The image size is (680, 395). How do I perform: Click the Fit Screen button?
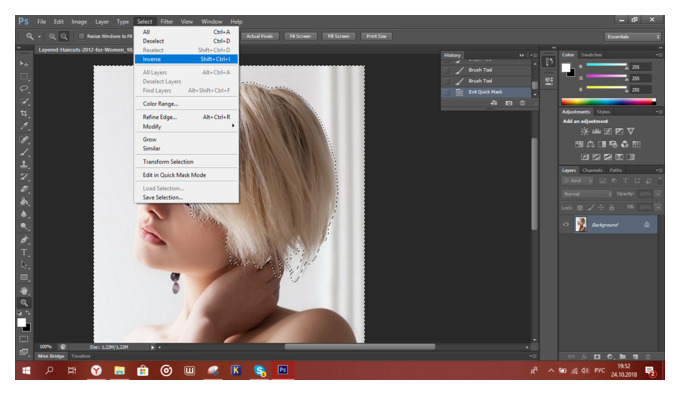(x=300, y=36)
